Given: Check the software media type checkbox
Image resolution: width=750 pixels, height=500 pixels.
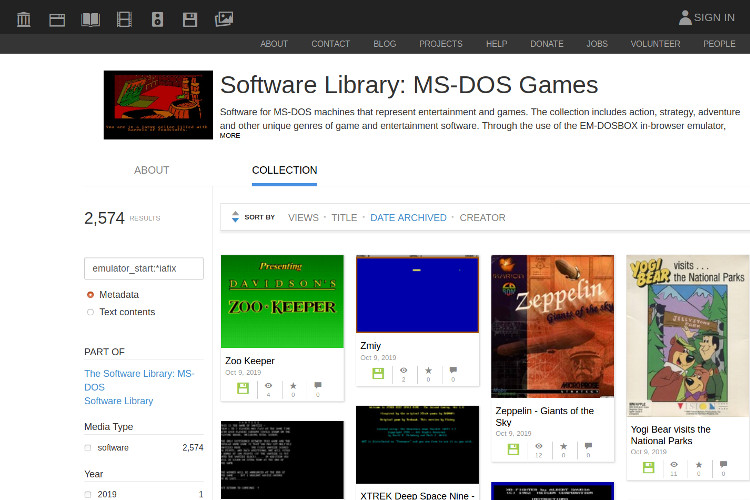Looking at the screenshot, I should point(88,448).
